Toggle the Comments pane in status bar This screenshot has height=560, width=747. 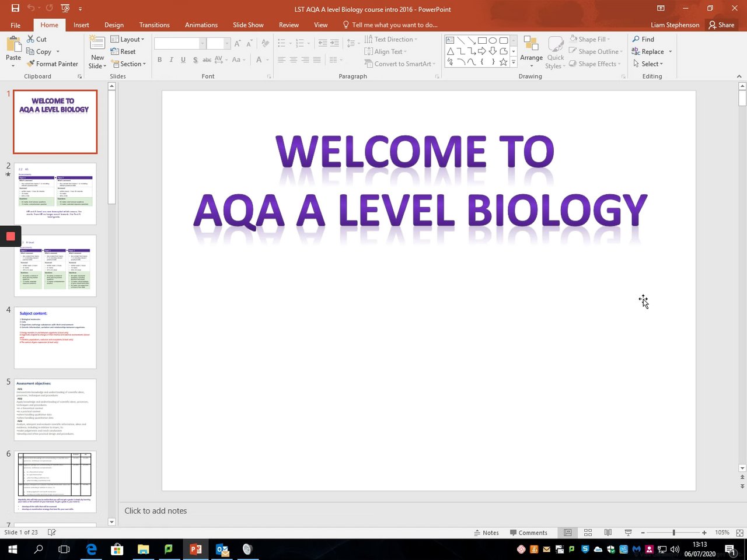tap(528, 533)
